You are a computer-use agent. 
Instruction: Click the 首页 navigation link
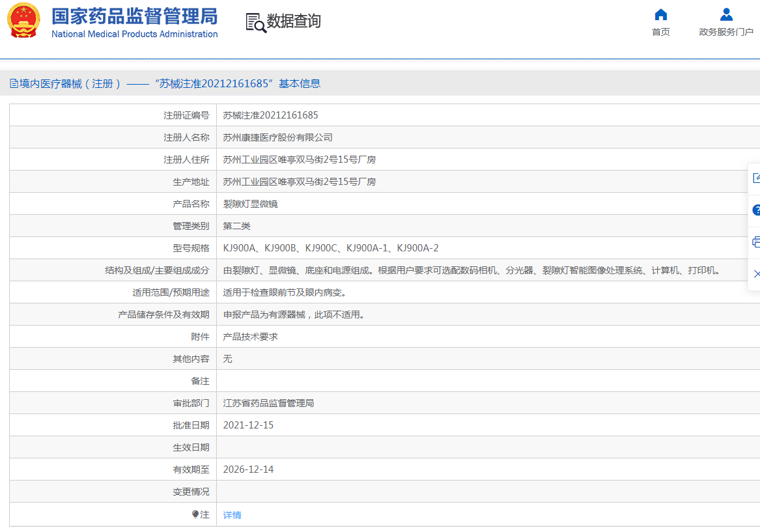pos(660,31)
